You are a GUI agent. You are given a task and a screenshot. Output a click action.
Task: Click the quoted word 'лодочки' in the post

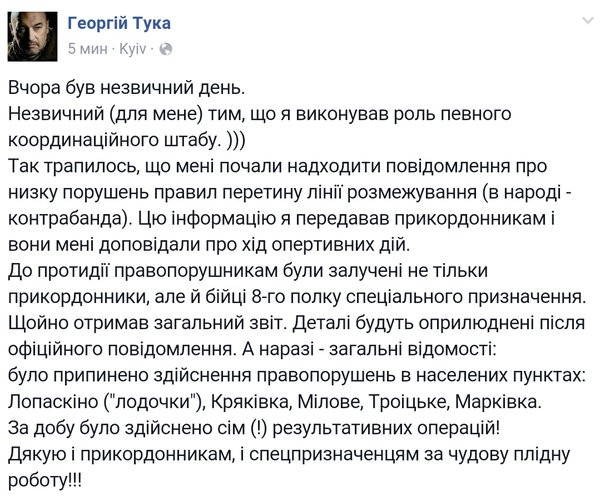coord(154,402)
